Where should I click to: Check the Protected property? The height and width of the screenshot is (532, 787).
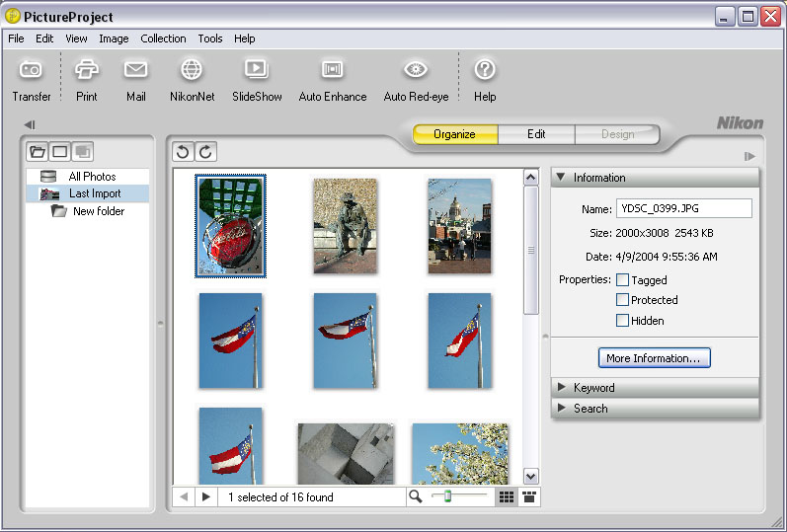pyautogui.click(x=623, y=300)
